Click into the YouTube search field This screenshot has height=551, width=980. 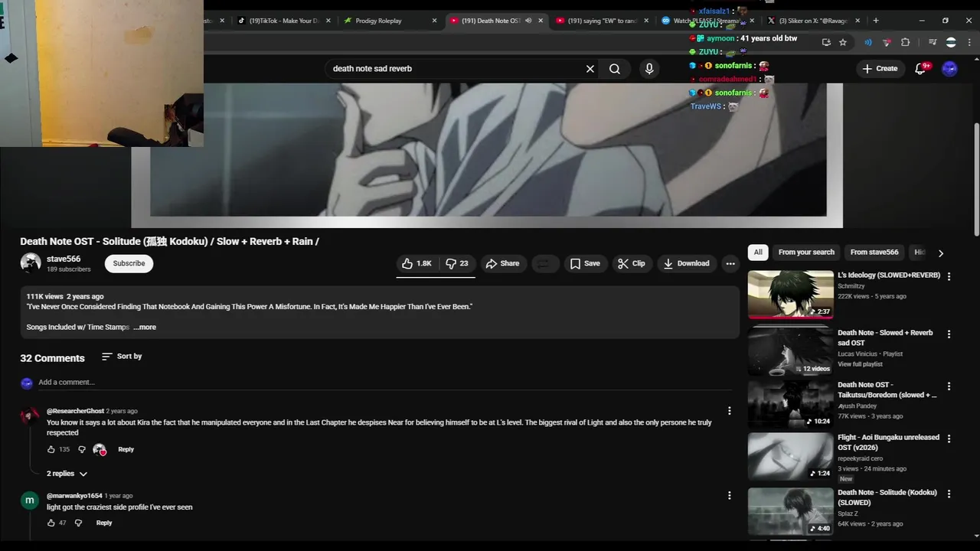(x=456, y=69)
